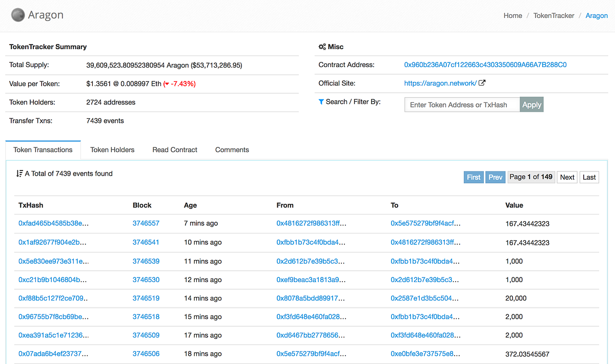Open block 3746506

pos(146,354)
